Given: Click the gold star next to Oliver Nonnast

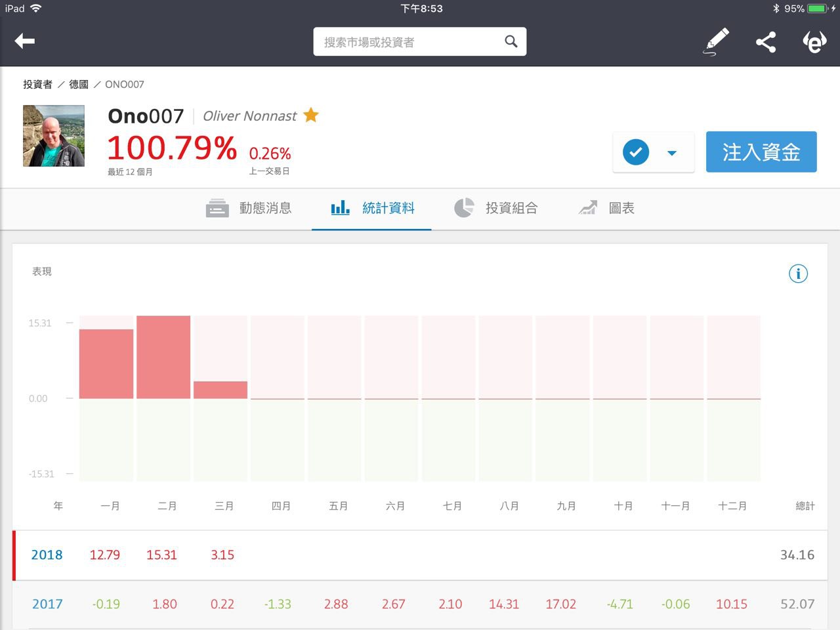Looking at the screenshot, I should (311, 115).
